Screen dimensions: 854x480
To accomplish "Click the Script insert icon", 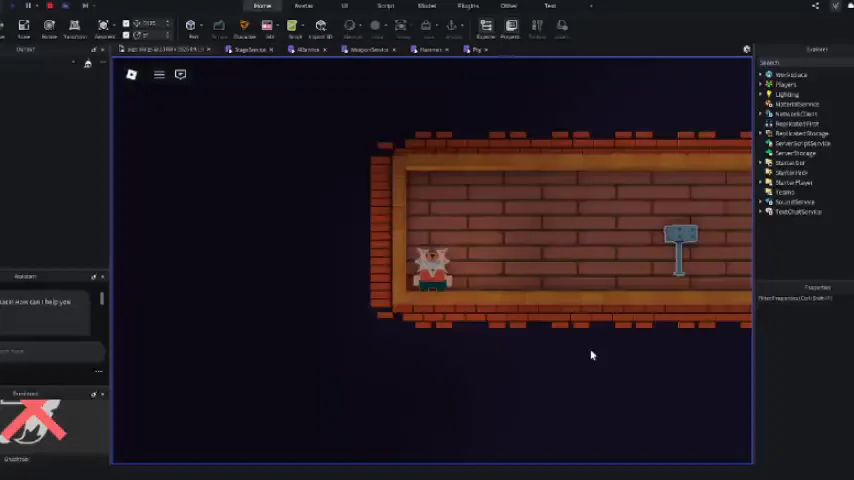I will coord(292,25).
